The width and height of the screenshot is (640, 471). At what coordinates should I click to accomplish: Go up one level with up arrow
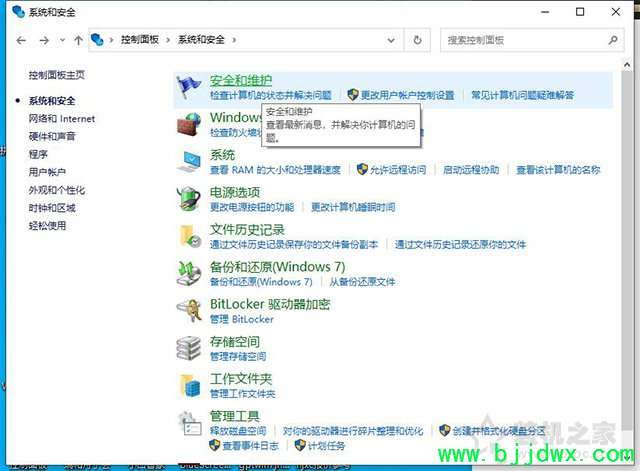(78, 40)
